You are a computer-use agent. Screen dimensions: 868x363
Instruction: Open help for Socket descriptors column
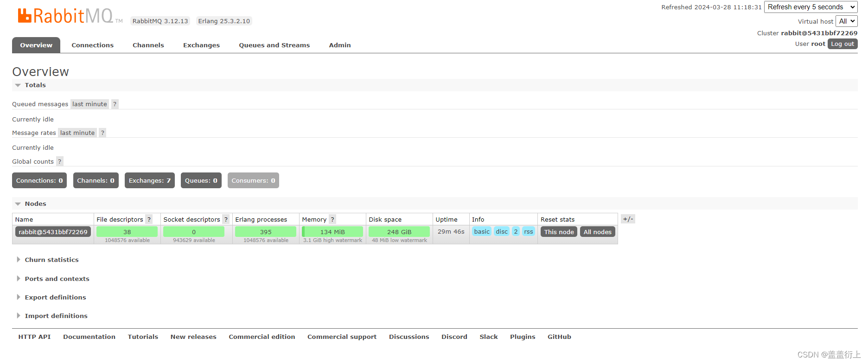pyautogui.click(x=226, y=220)
